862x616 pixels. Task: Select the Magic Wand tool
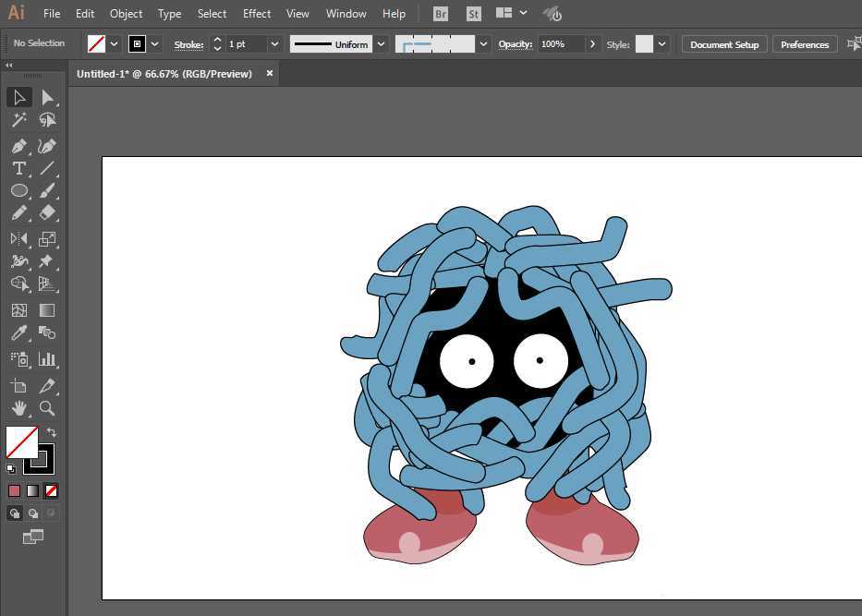pyautogui.click(x=18, y=120)
